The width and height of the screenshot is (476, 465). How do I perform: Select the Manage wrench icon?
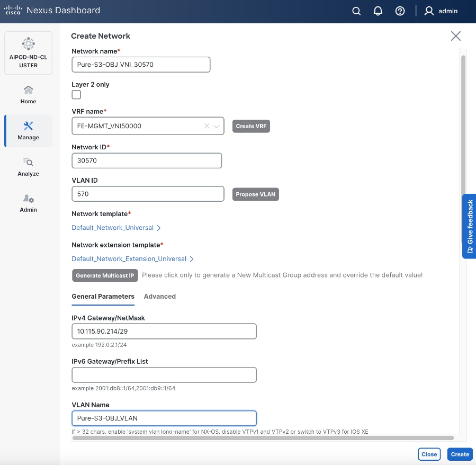28,129
